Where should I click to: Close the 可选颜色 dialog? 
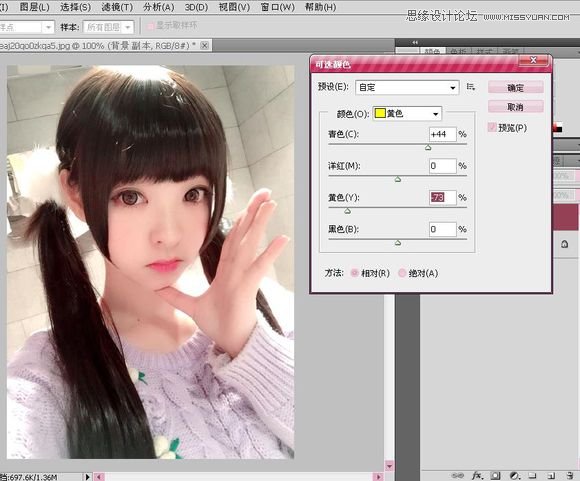point(533,60)
